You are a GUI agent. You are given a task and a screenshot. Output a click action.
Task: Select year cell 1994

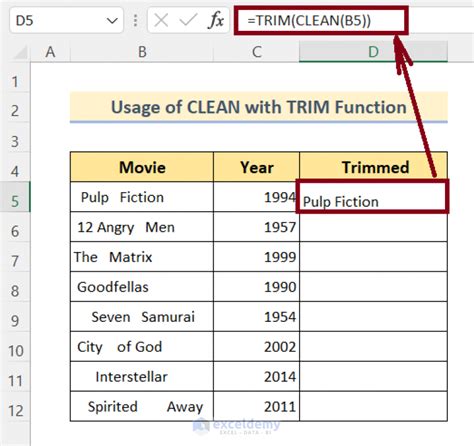[256, 197]
